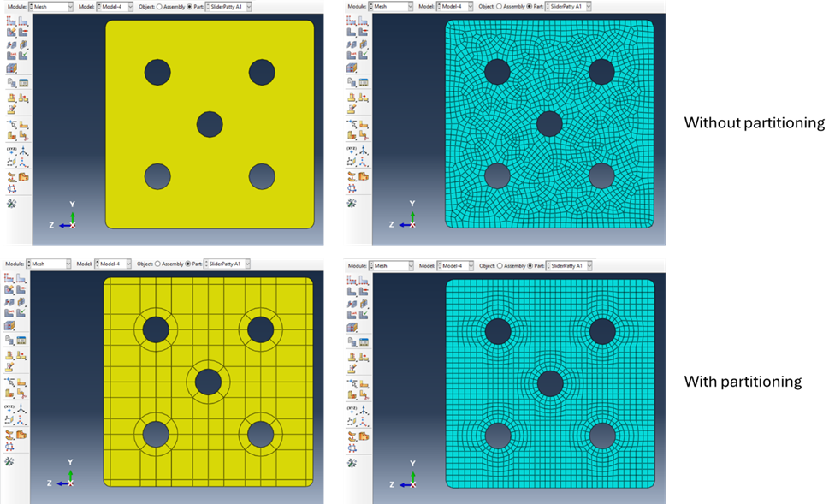Select Part radio button in top-right window
The image size is (835, 504).
point(530,6)
